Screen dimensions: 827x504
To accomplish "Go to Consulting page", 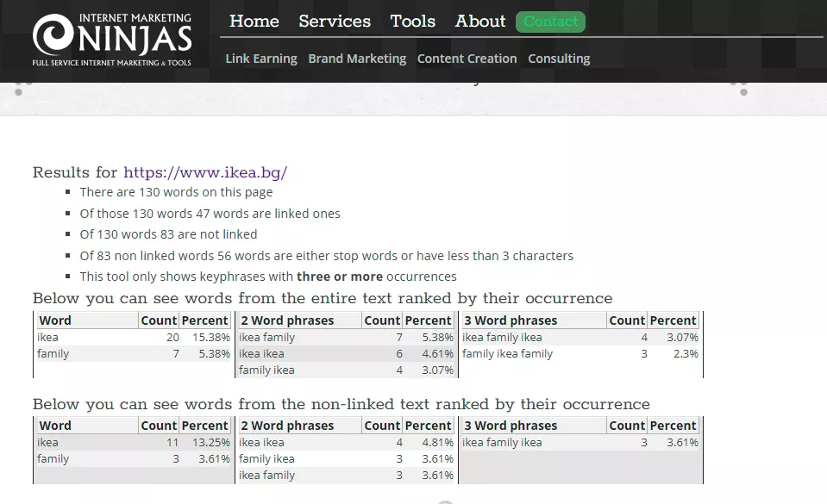I will [x=559, y=59].
